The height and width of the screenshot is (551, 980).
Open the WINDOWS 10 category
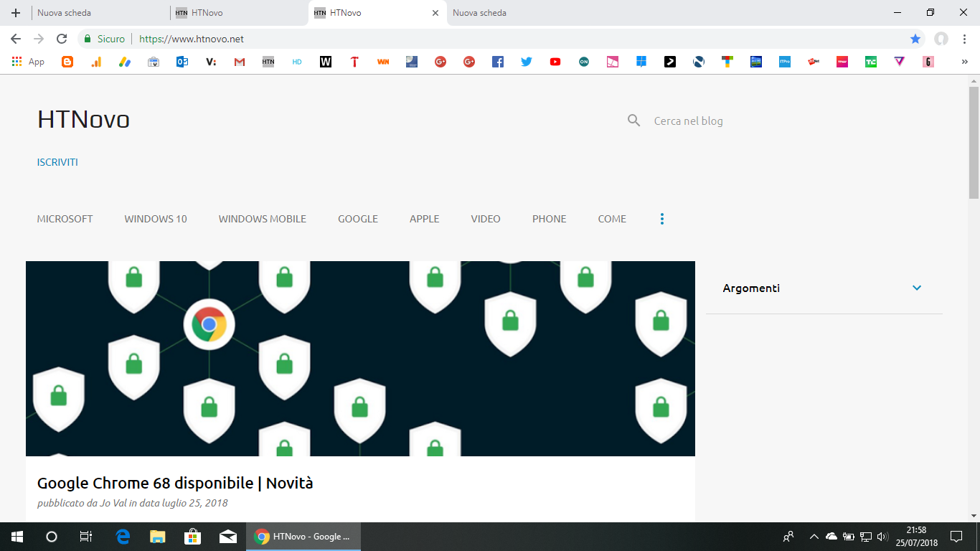pos(156,219)
